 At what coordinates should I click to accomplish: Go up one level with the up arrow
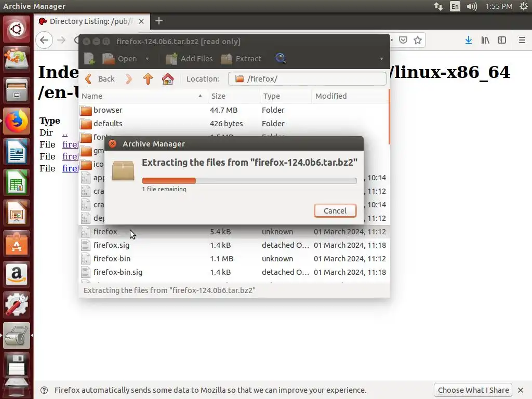[x=148, y=79]
